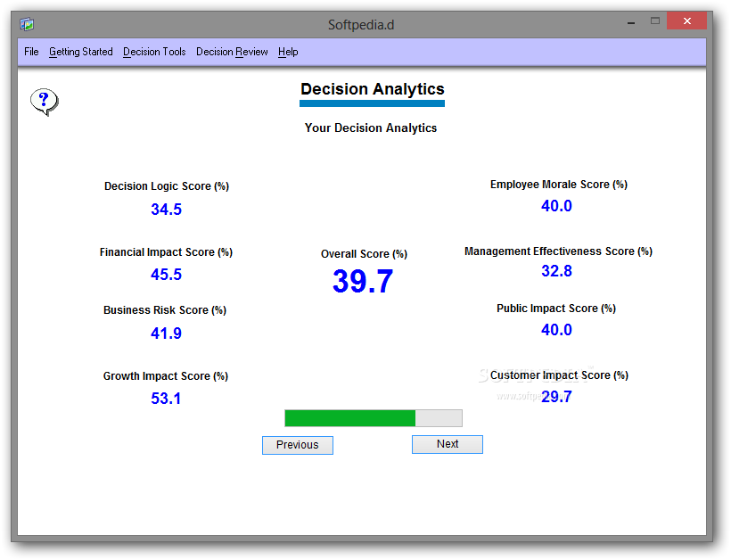Open the Decision Tools menu

(x=154, y=52)
